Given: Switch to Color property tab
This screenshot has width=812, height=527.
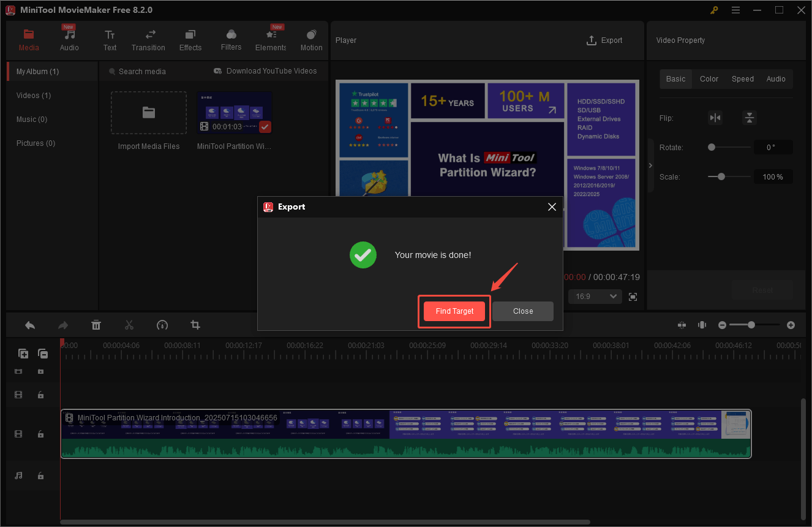Looking at the screenshot, I should pyautogui.click(x=709, y=79).
